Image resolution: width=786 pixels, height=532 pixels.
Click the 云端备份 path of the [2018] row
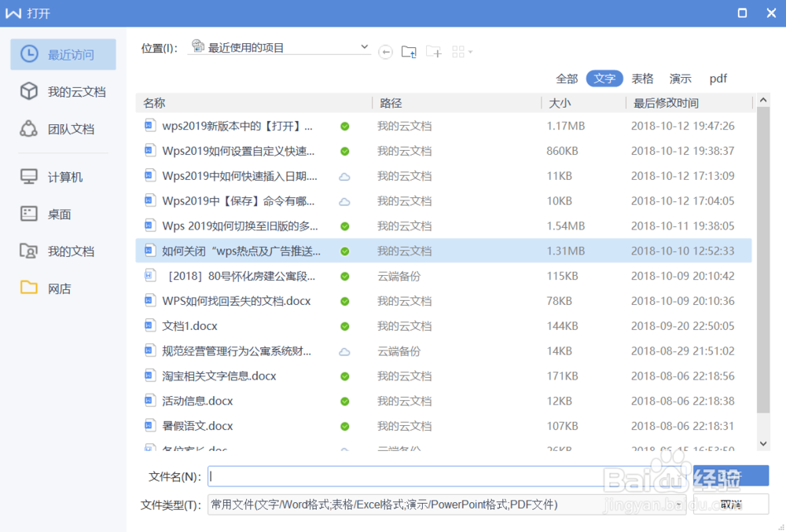coord(399,276)
